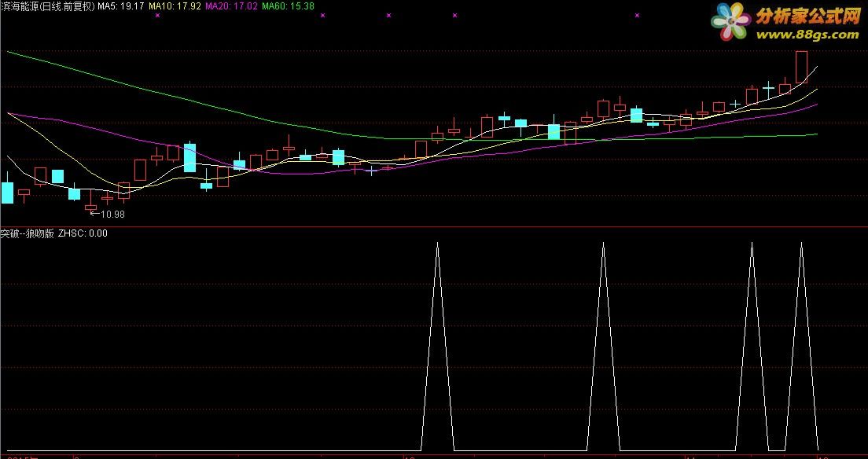Select the MA60: 15.38 indicator label
This screenshot has width=868, height=459.
tap(288, 6)
